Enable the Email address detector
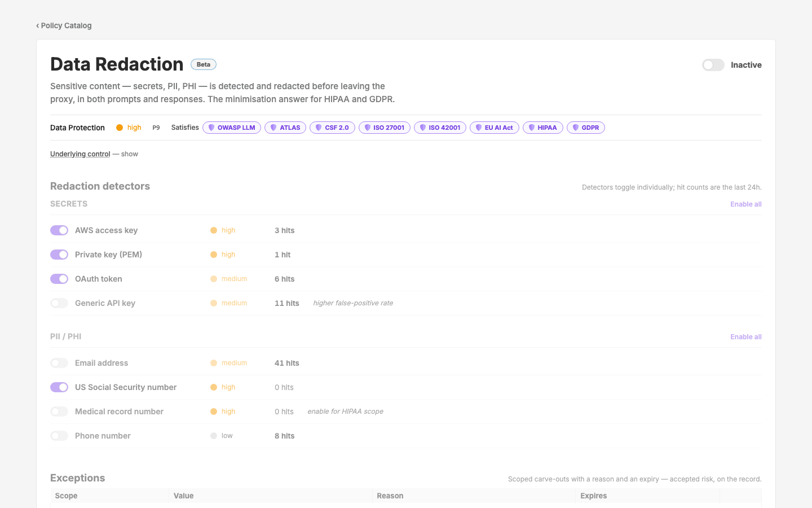 [59, 363]
